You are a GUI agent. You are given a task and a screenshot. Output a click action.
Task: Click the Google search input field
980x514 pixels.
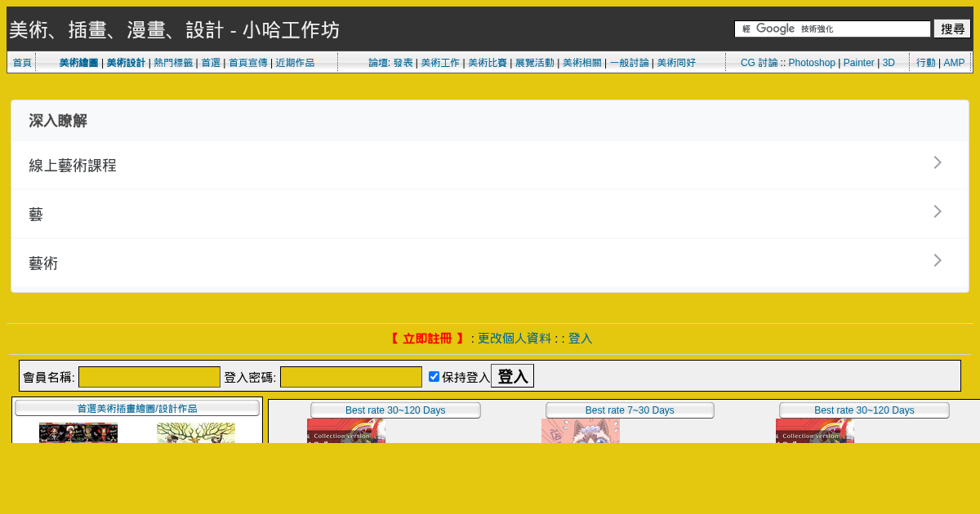832,29
